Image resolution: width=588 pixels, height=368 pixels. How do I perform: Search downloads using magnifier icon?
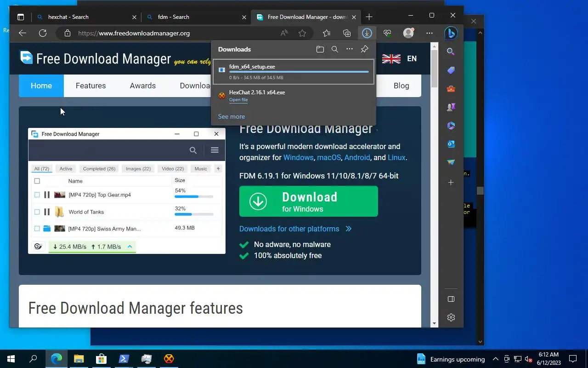(x=335, y=49)
